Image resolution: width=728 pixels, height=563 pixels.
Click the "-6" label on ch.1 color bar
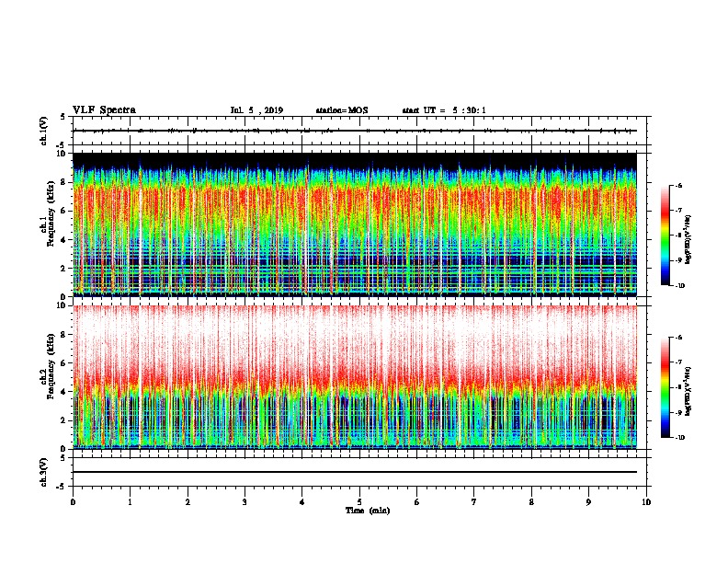(x=678, y=186)
